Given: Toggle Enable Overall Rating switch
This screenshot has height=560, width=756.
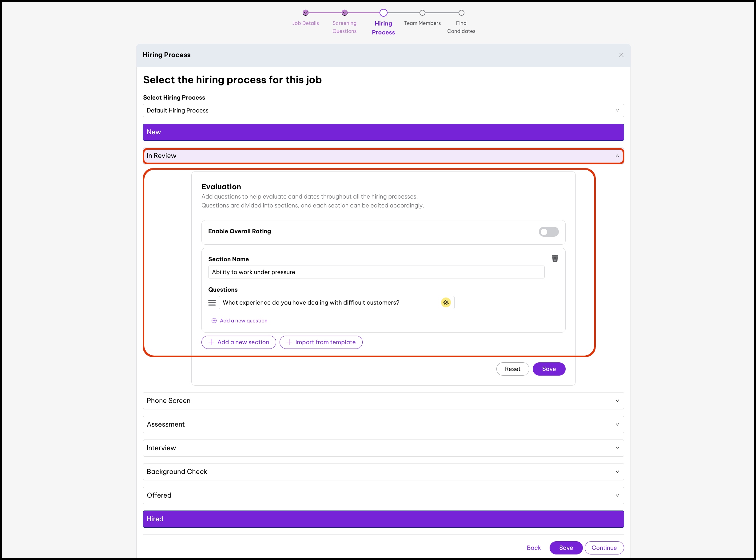Looking at the screenshot, I should coord(548,232).
